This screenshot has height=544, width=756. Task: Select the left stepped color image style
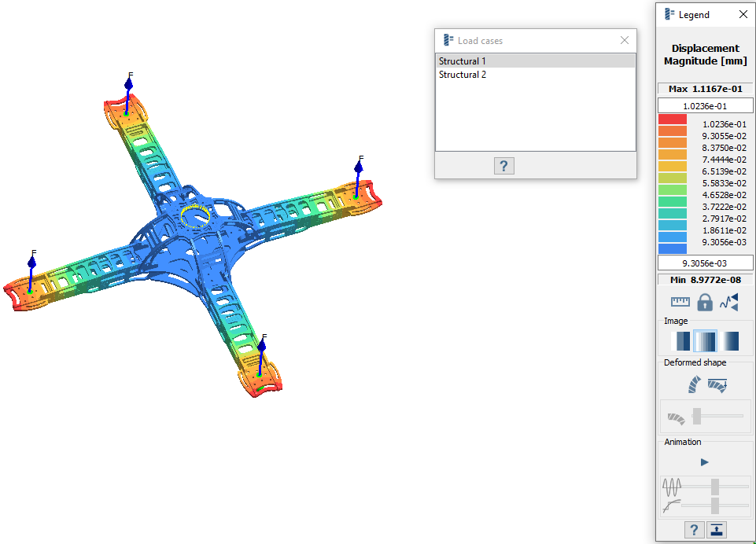tap(680, 341)
